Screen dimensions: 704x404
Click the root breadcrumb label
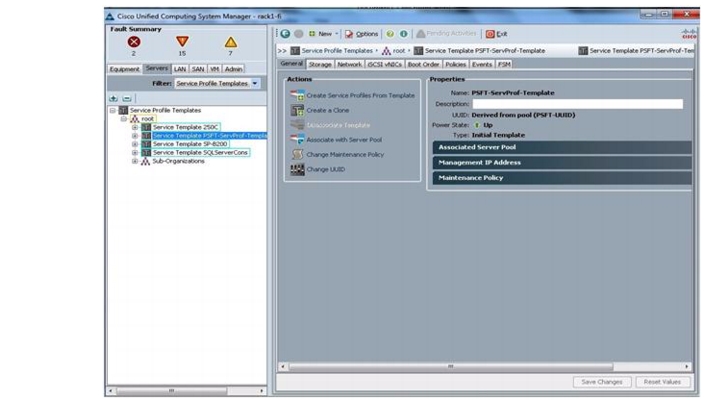tap(399, 51)
